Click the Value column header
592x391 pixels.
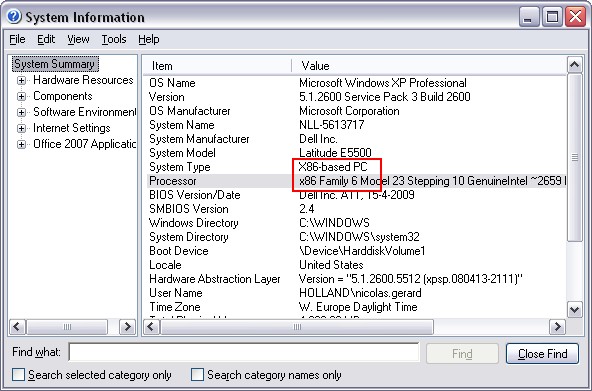pyautogui.click(x=429, y=66)
